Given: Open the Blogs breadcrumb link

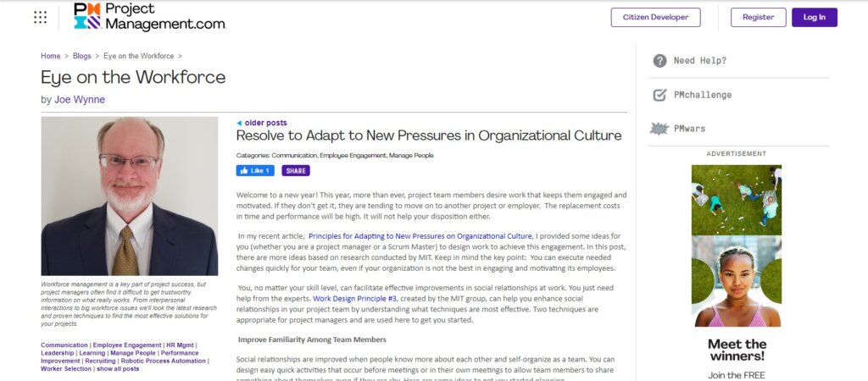Looking at the screenshot, I should tap(82, 57).
